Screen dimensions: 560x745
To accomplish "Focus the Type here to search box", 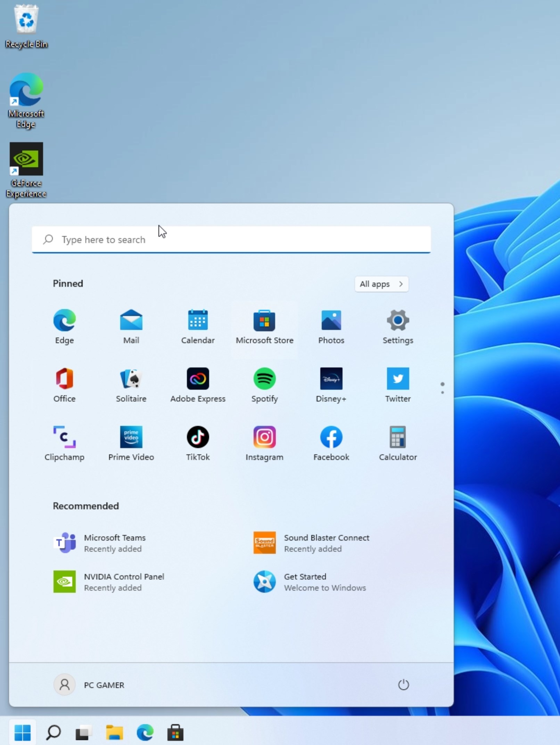I will pos(231,240).
